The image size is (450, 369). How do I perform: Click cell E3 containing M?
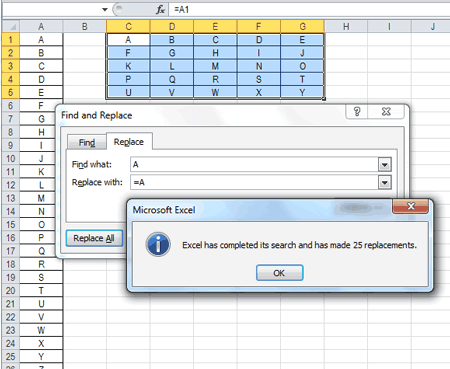pos(215,66)
